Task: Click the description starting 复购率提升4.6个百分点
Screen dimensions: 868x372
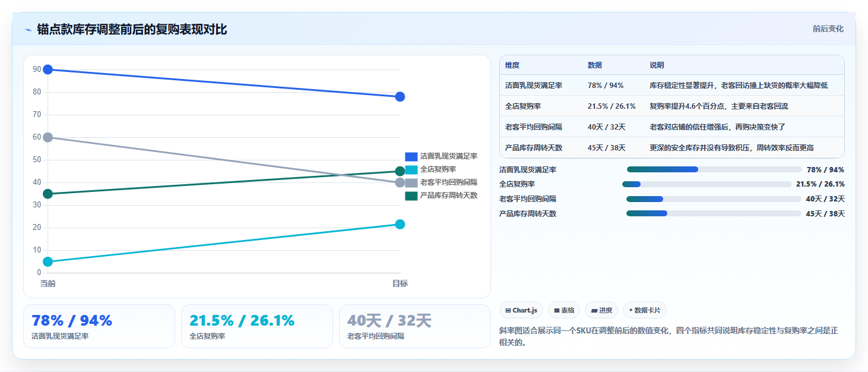Action: click(719, 106)
